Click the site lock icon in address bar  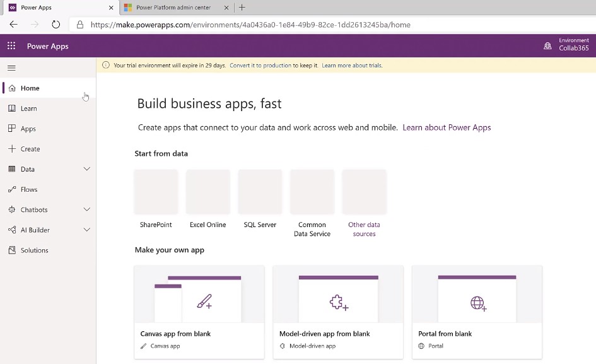pyautogui.click(x=80, y=25)
